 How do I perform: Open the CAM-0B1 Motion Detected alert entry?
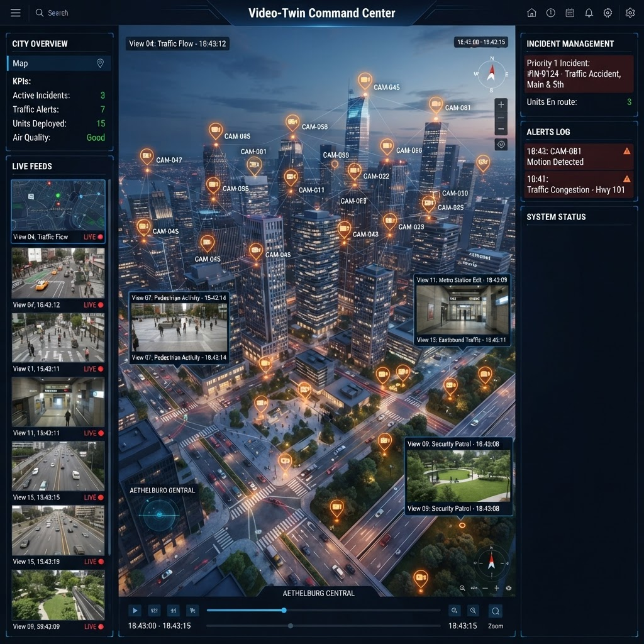(x=579, y=157)
